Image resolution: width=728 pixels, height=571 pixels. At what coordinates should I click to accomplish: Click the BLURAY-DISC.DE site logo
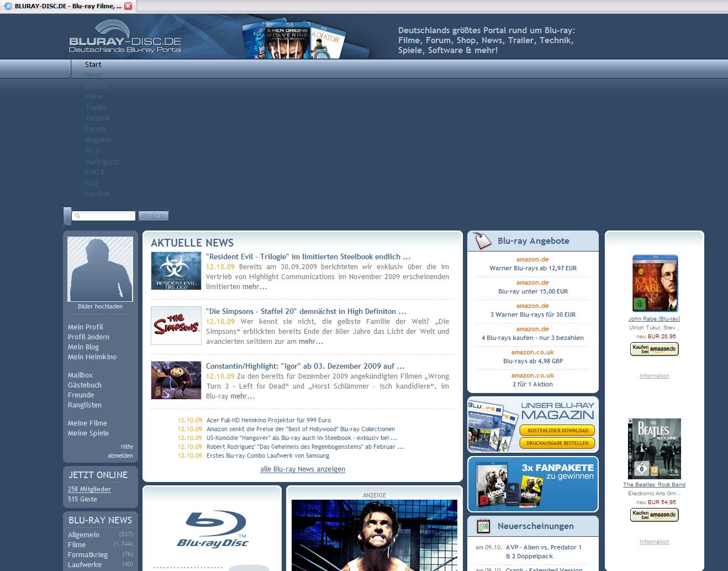125,39
